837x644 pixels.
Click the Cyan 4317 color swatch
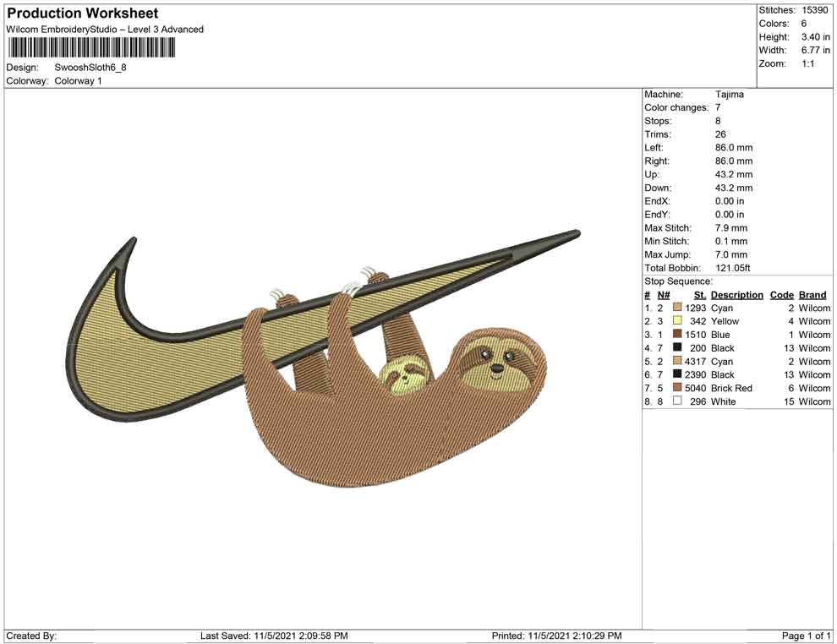(x=677, y=361)
